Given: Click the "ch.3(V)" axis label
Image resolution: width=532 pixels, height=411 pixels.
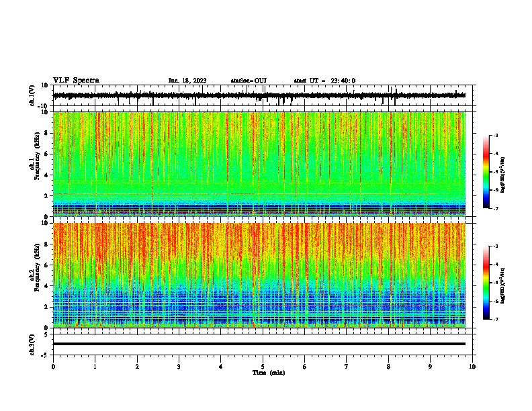Looking at the screenshot, I should pyautogui.click(x=32, y=345).
